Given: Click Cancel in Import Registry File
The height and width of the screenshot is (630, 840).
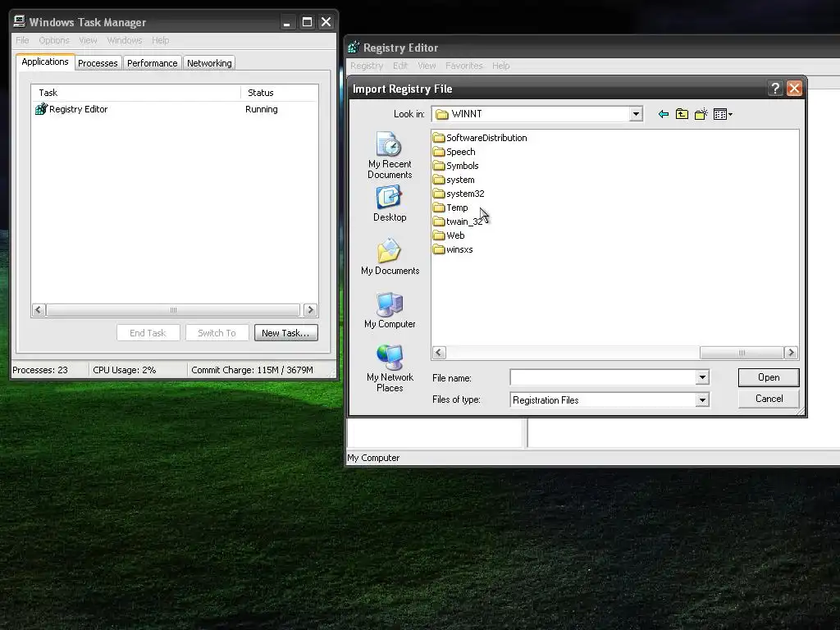Looking at the screenshot, I should tap(768, 399).
